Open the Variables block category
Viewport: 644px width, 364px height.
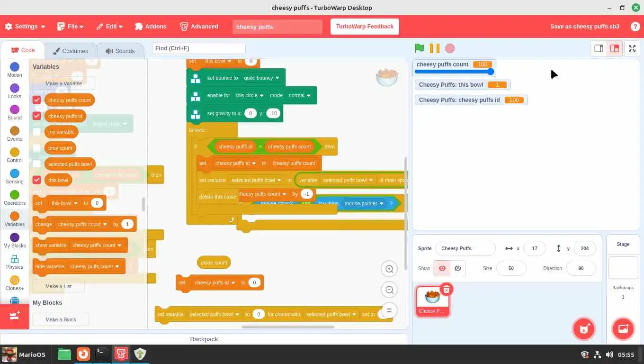[15, 219]
